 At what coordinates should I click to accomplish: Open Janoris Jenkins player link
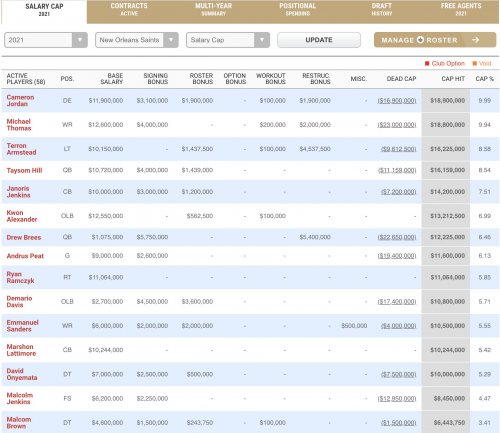(18, 192)
